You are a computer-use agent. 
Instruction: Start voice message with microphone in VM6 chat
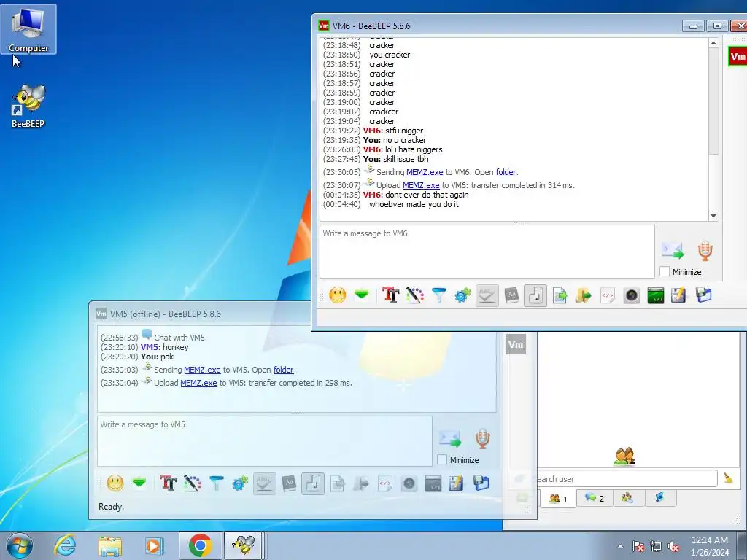pyautogui.click(x=705, y=251)
